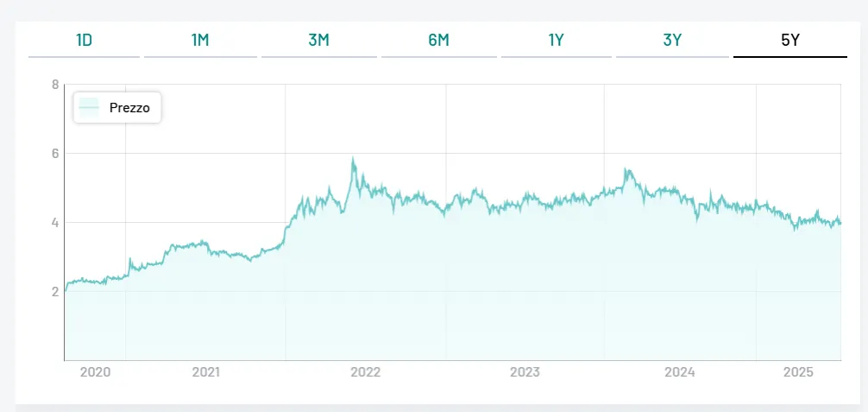
Task: Switch to the 3Y range tab
Action: (x=672, y=40)
